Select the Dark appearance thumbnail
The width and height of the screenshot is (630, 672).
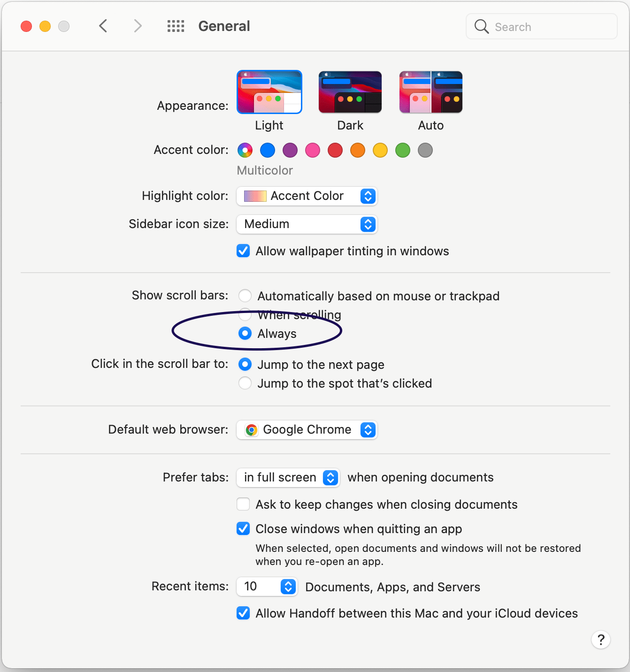pyautogui.click(x=350, y=92)
